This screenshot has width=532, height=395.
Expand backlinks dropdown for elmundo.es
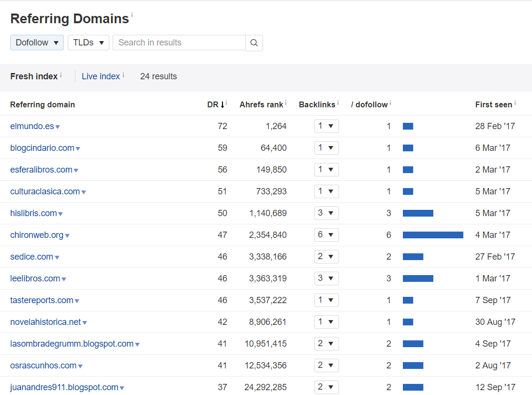click(x=326, y=126)
